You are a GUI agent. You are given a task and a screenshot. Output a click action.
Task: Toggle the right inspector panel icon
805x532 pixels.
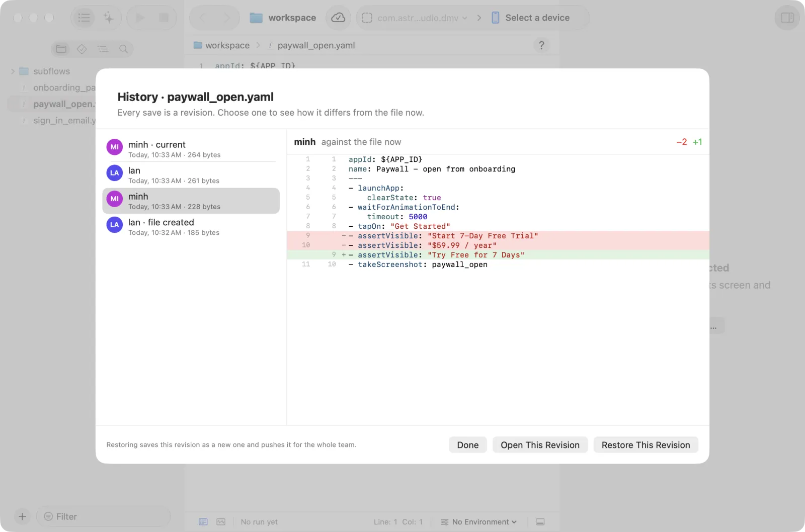tap(787, 18)
